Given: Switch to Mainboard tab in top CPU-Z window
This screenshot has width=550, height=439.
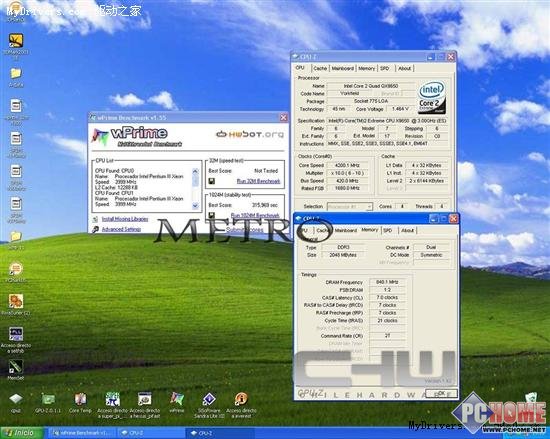Looking at the screenshot, I should 343,68.
